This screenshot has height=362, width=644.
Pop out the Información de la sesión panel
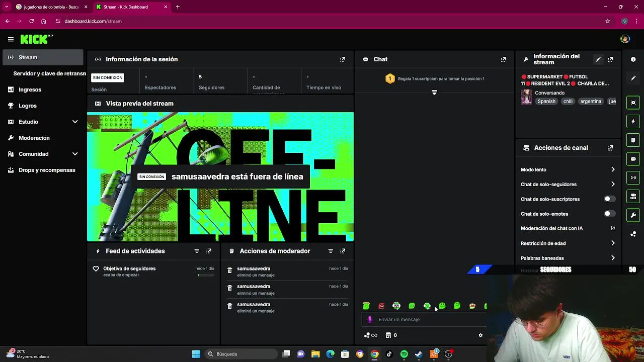click(x=343, y=59)
